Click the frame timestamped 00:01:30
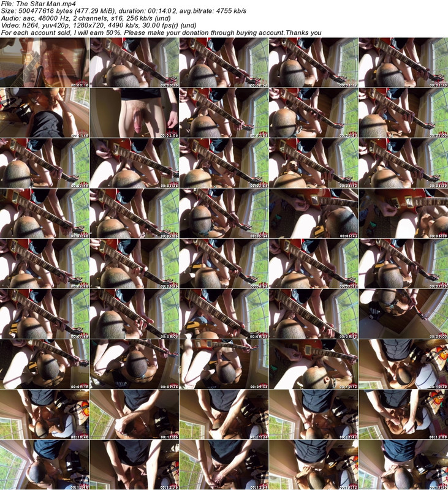Image resolution: width=448 pixels, height=490 pixels. 403,62
